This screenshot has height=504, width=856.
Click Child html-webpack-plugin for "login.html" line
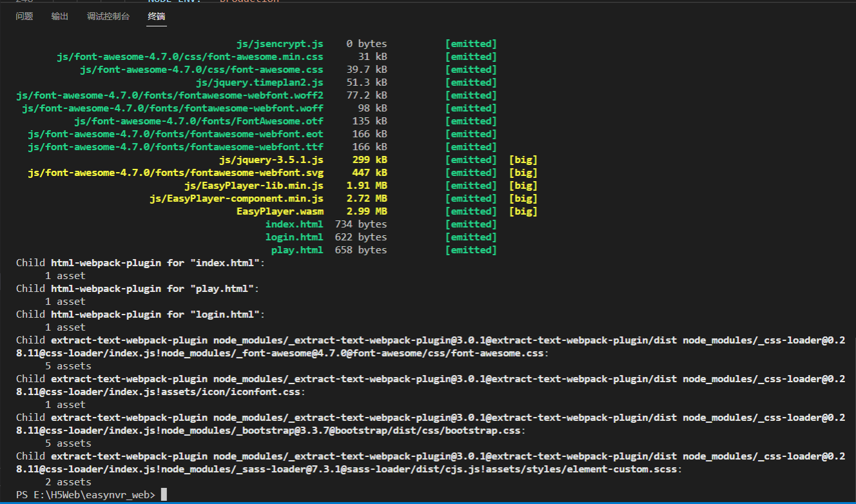pyautogui.click(x=141, y=315)
